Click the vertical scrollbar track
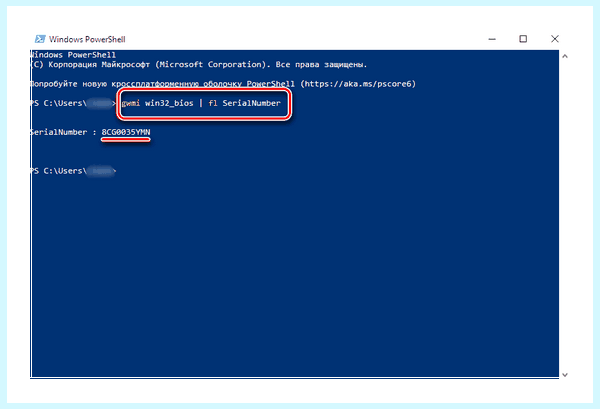Screen dimensions: 600x409 [x=565, y=215]
